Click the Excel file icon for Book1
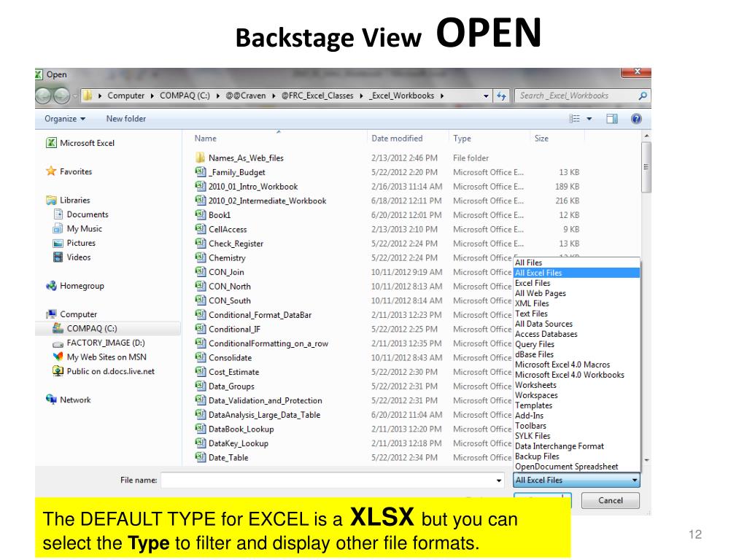 pos(200,215)
